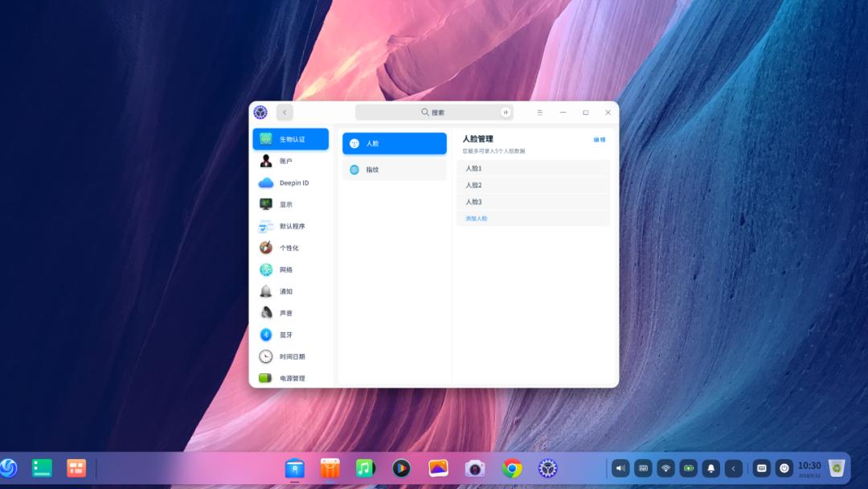Screen dimensions: 868x489
Task: Click 编辑 (Edit) in face management
Action: tap(600, 140)
